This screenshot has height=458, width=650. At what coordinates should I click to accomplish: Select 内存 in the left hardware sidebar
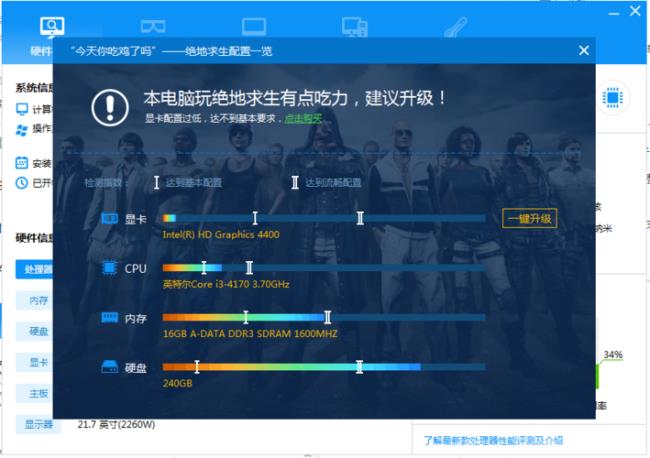[35, 300]
